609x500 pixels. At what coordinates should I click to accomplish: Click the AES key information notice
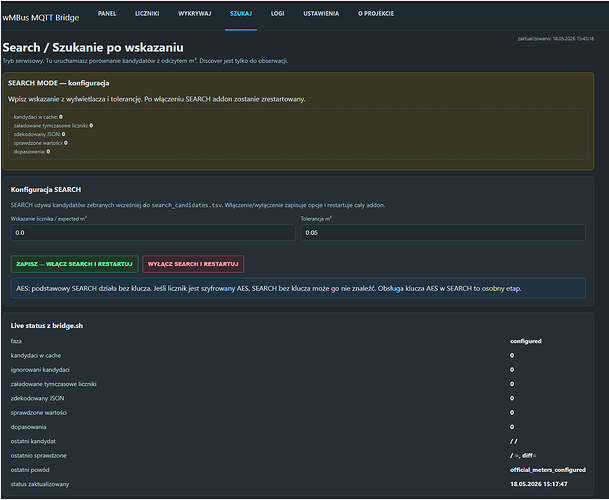pyautogui.click(x=298, y=289)
